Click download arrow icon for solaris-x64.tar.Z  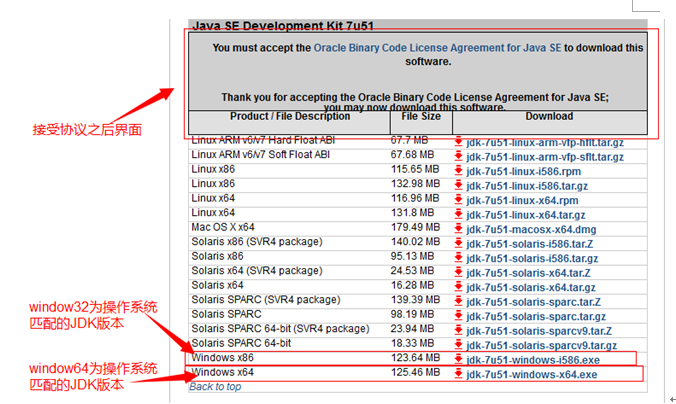[x=458, y=272]
